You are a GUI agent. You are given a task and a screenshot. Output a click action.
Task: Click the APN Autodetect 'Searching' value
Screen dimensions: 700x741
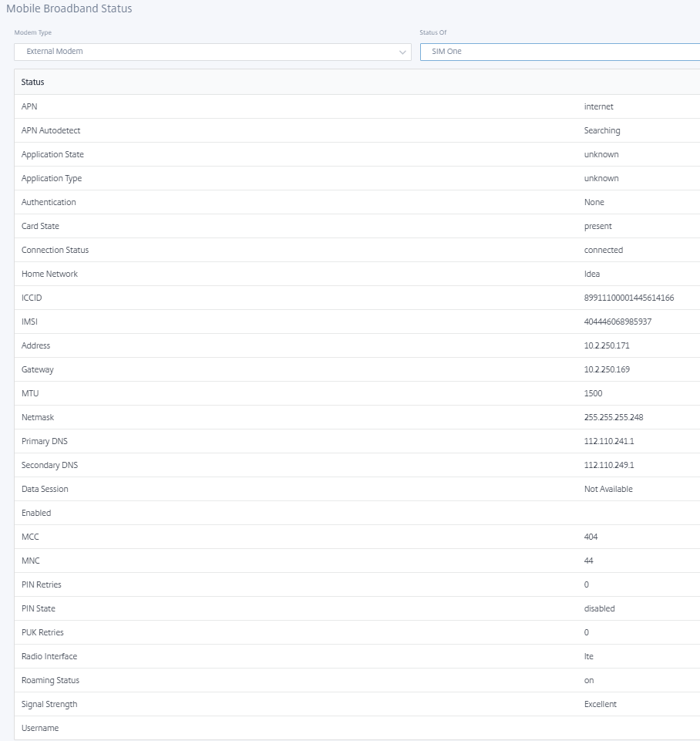click(602, 130)
